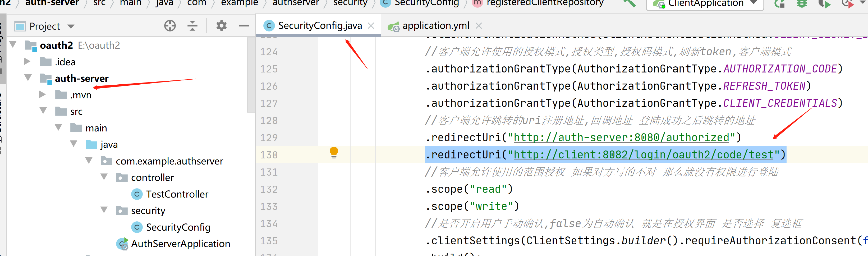Select the .mvn folder
The image size is (868, 256).
point(81,95)
